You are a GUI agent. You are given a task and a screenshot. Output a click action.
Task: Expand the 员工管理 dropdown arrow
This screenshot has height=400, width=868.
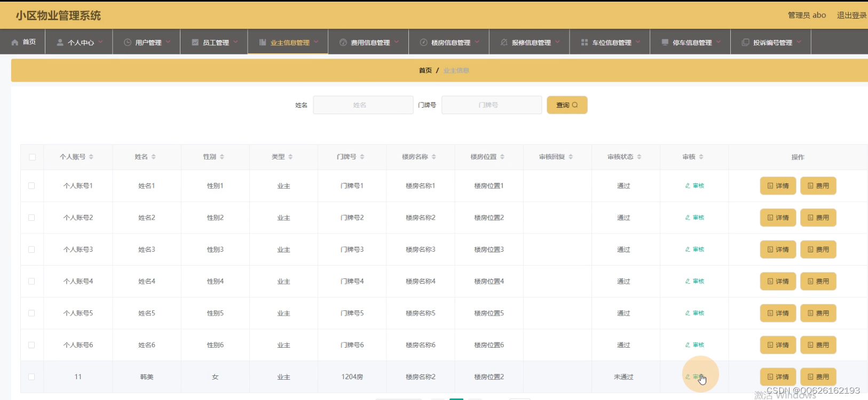point(235,42)
